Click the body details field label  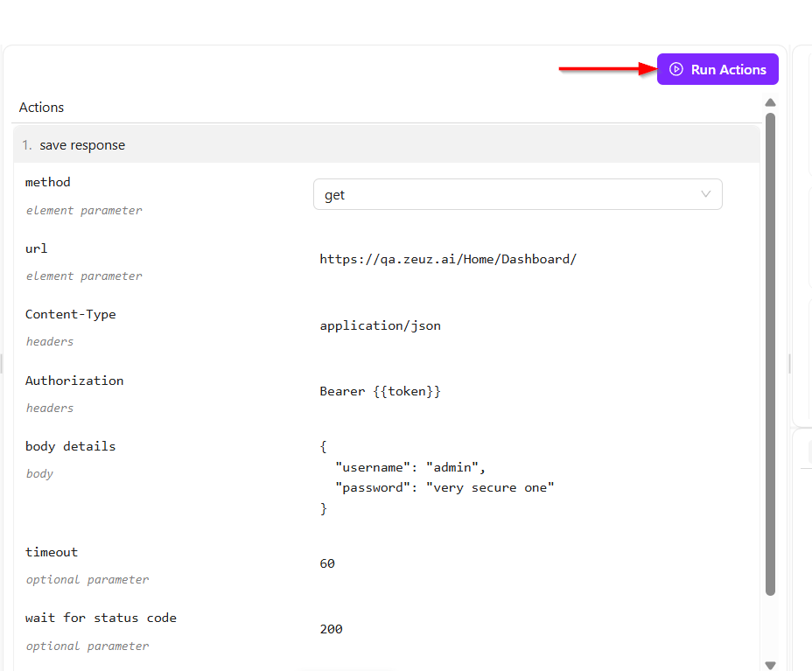coord(70,446)
